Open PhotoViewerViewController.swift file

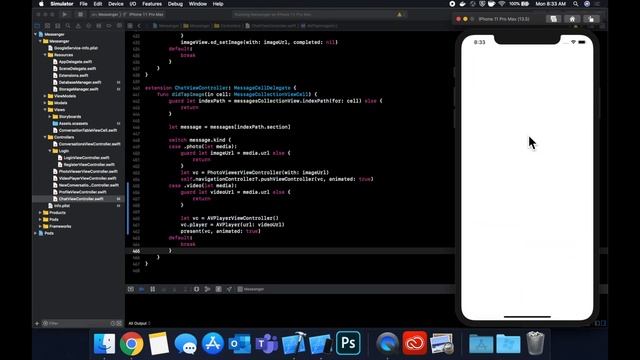(88, 171)
